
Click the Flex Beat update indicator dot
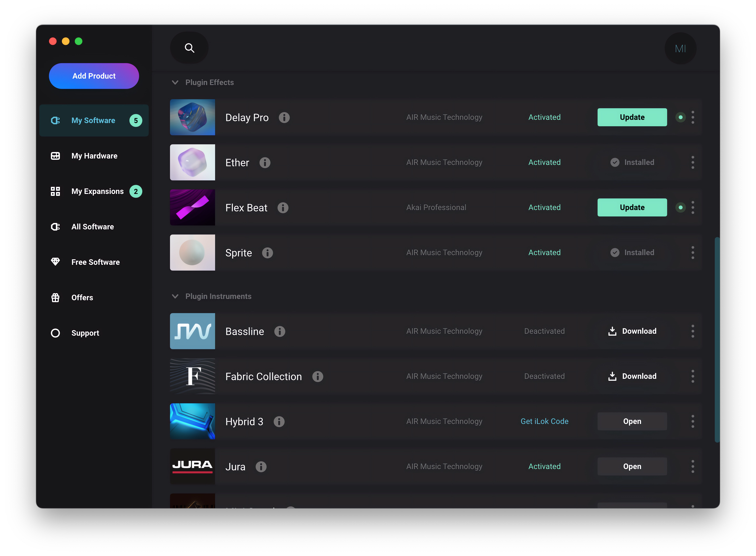point(680,208)
